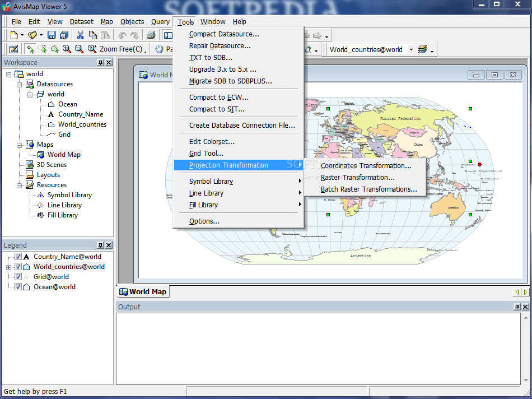Select World_countries dataset in workspace tree

tap(82, 124)
